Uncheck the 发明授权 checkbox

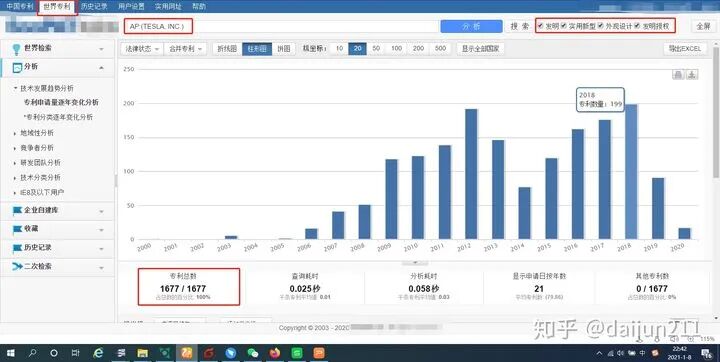[637, 26]
